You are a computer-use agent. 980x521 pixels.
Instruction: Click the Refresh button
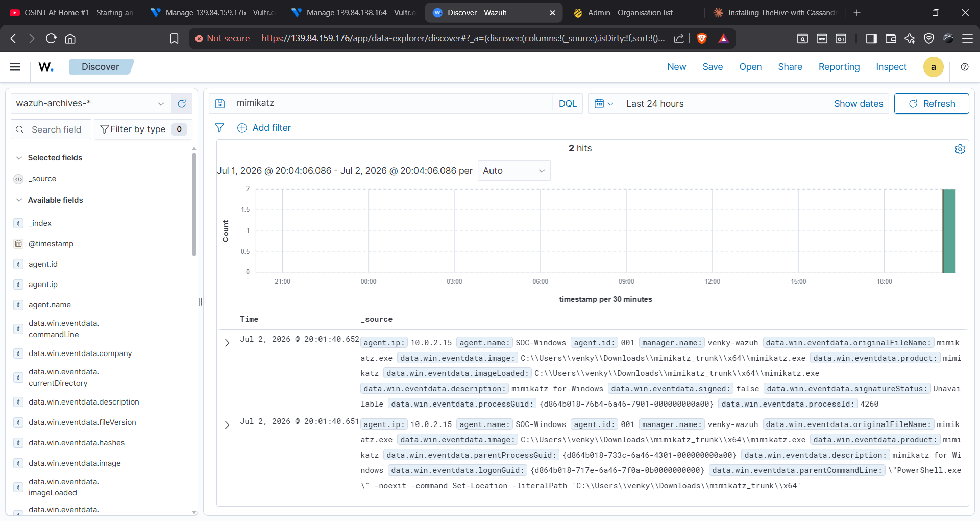(x=932, y=104)
